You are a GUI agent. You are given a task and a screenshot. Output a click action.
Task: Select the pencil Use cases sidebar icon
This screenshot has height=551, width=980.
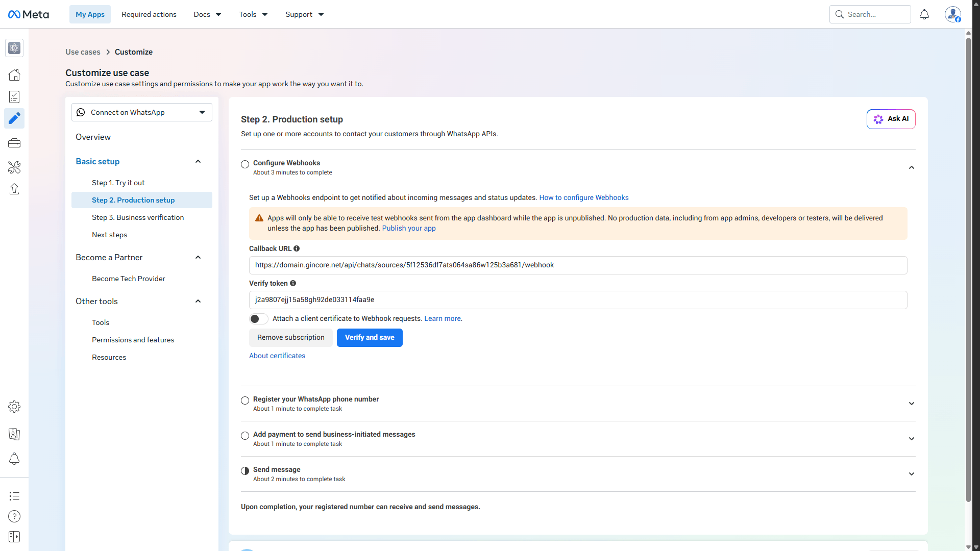coord(14,118)
